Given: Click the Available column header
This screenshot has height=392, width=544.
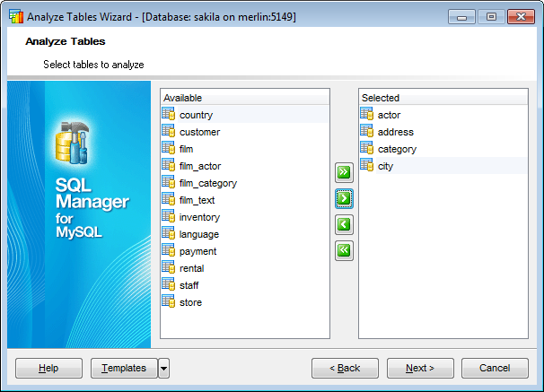Looking at the screenshot, I should [245, 98].
